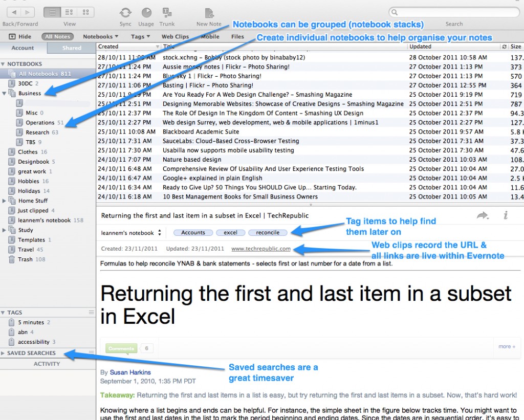524x420 pixels.
Task: Click the Accounts tag pill
Action: [x=193, y=233]
